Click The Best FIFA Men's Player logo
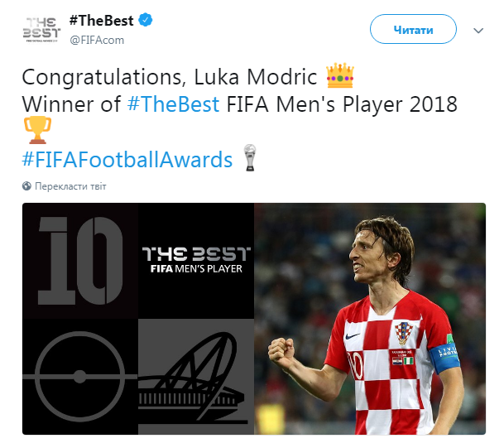Viewport: 504px width, 448px height. click(x=195, y=260)
